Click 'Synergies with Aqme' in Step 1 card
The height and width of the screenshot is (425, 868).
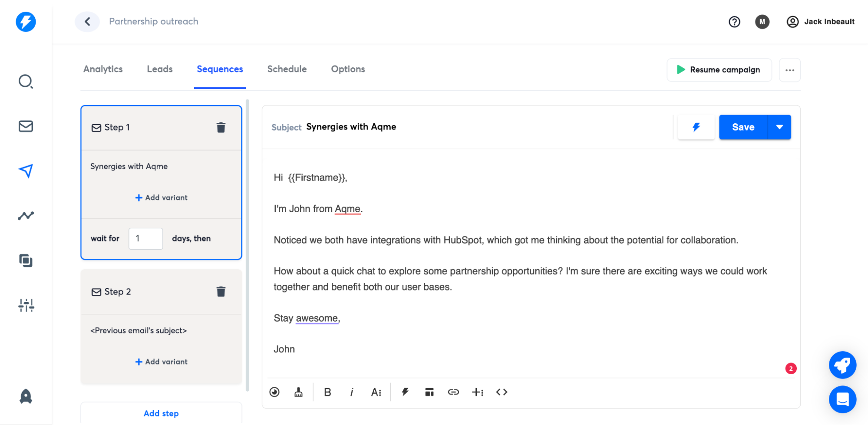point(129,166)
